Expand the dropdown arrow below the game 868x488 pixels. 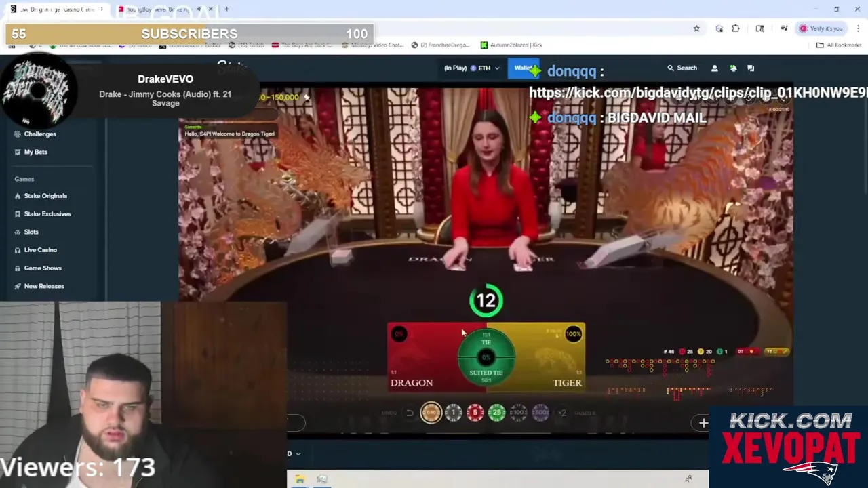click(298, 454)
